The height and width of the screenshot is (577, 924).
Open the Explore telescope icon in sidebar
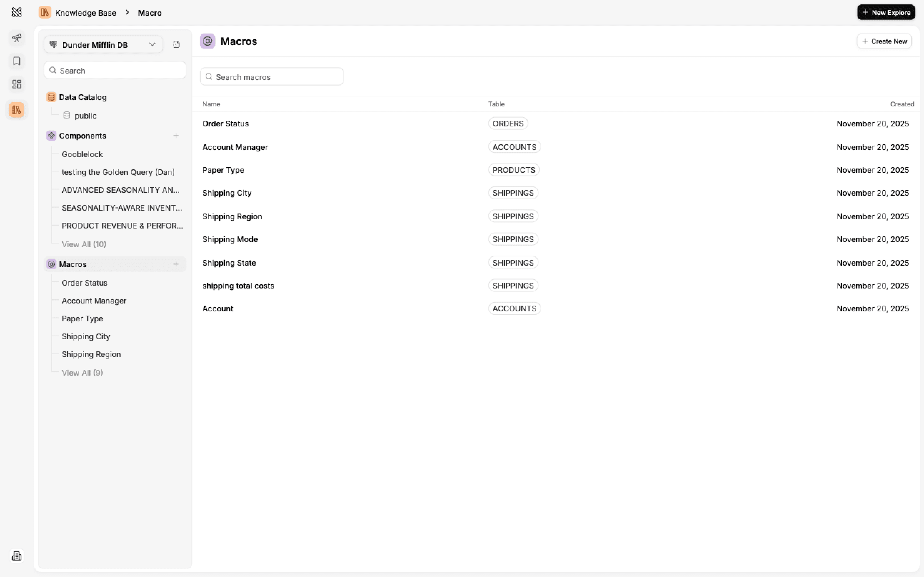click(16, 38)
